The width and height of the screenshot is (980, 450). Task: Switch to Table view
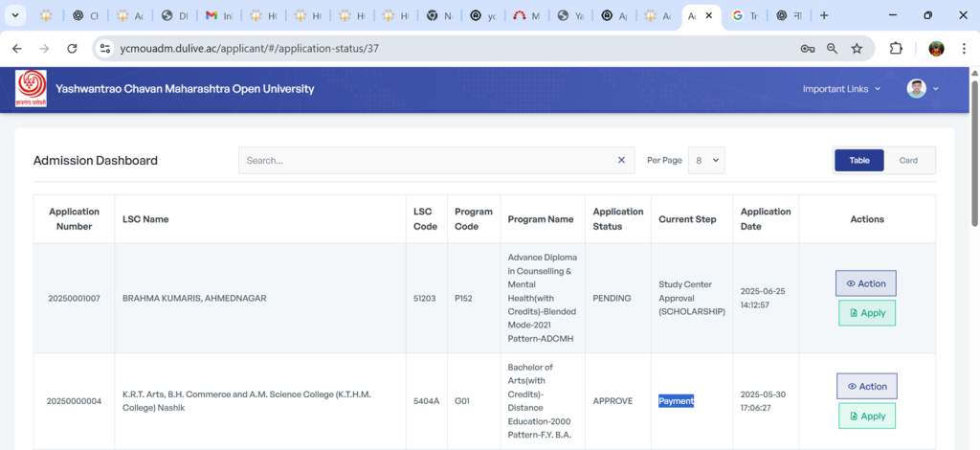point(858,161)
